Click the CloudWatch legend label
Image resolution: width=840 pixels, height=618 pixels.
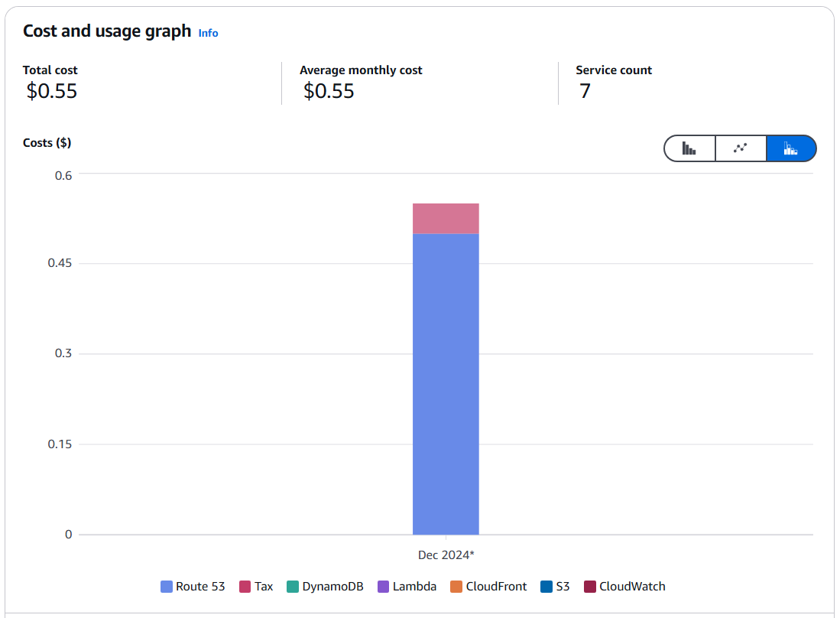pos(632,587)
